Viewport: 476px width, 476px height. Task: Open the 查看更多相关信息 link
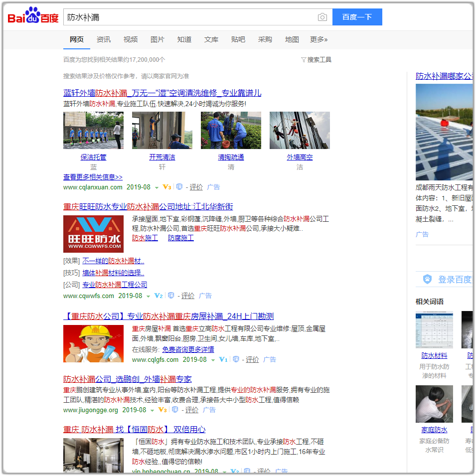pyautogui.click(x=93, y=177)
